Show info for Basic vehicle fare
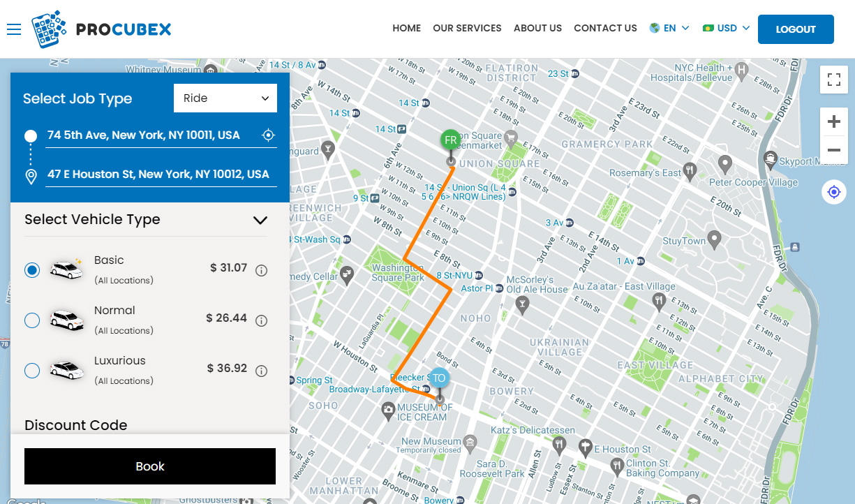 262,270
